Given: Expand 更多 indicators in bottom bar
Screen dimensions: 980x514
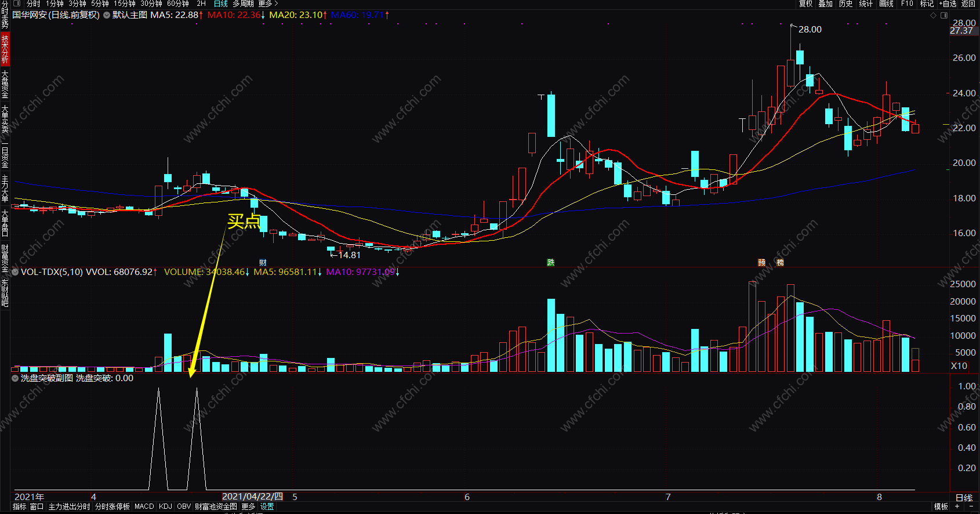Looking at the screenshot, I should pyautogui.click(x=248, y=506).
